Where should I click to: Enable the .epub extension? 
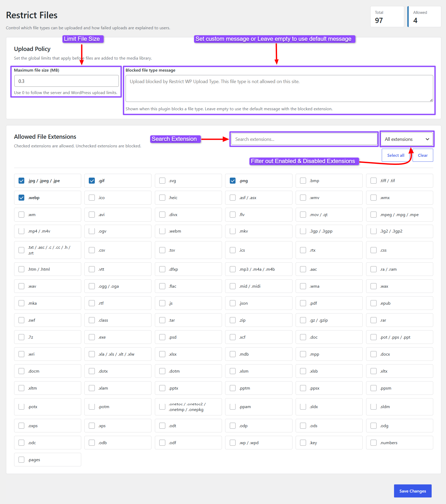[x=373, y=303]
